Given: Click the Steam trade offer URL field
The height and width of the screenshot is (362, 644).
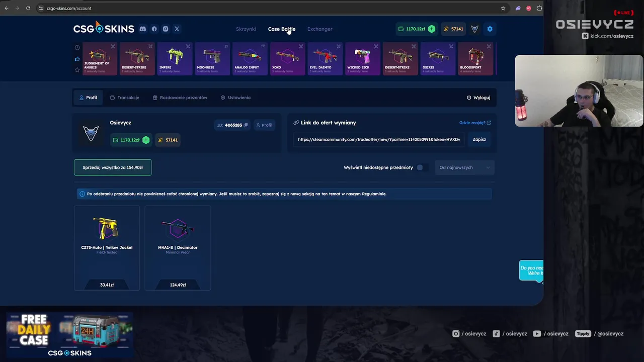Looking at the screenshot, I should [x=380, y=139].
